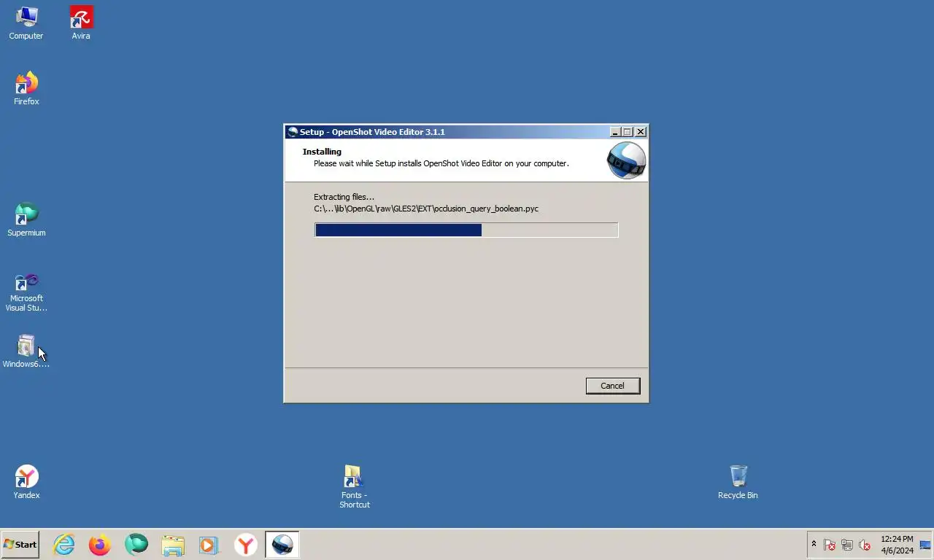Select the Windows6 installer desktop file
The width and height of the screenshot is (934, 560).
(26, 351)
